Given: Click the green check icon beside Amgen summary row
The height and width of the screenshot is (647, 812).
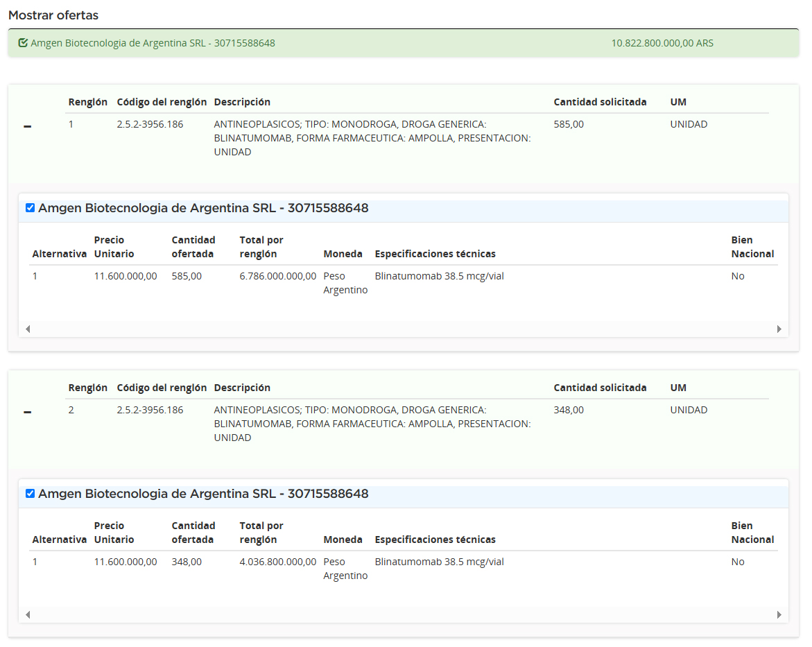Looking at the screenshot, I should pos(23,43).
